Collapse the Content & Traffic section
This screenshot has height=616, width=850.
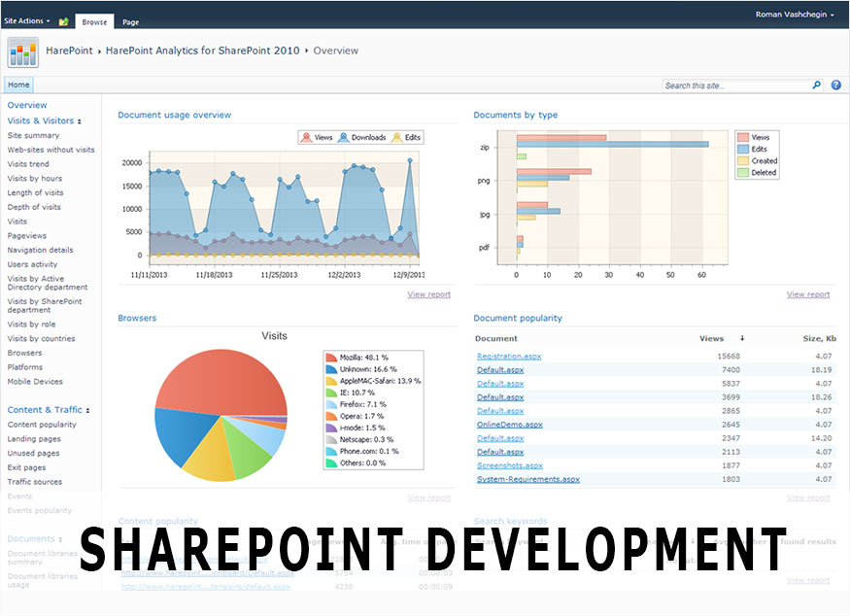pyautogui.click(x=87, y=411)
